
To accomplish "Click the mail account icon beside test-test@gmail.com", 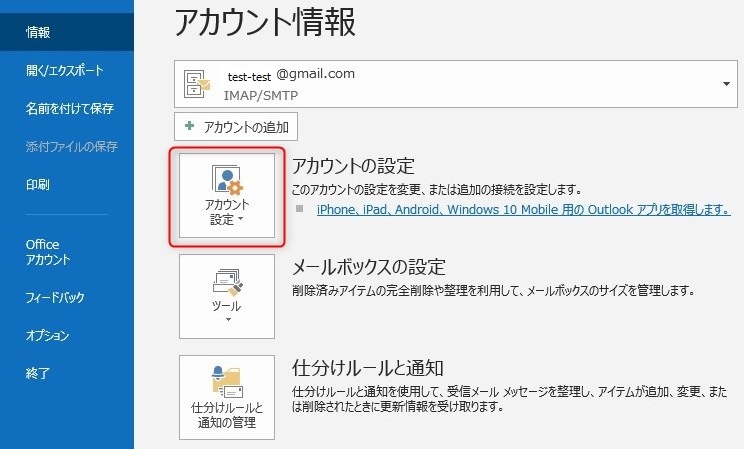I will click(x=196, y=84).
